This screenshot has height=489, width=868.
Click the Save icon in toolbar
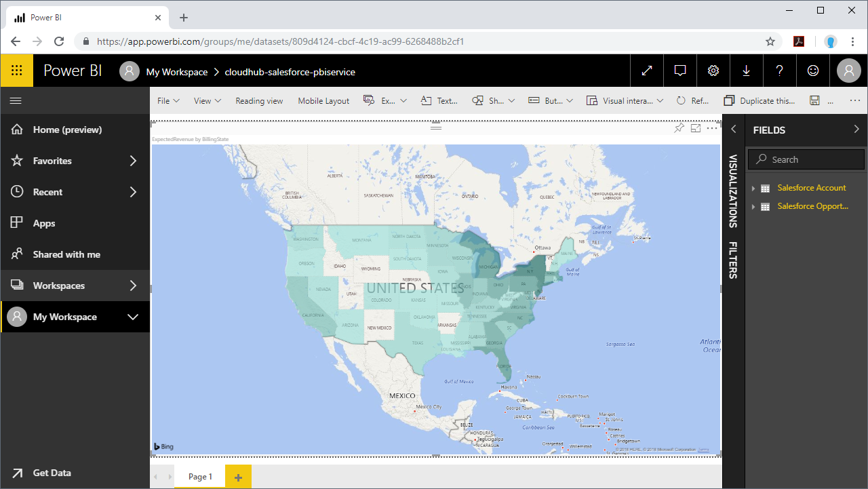click(x=814, y=100)
